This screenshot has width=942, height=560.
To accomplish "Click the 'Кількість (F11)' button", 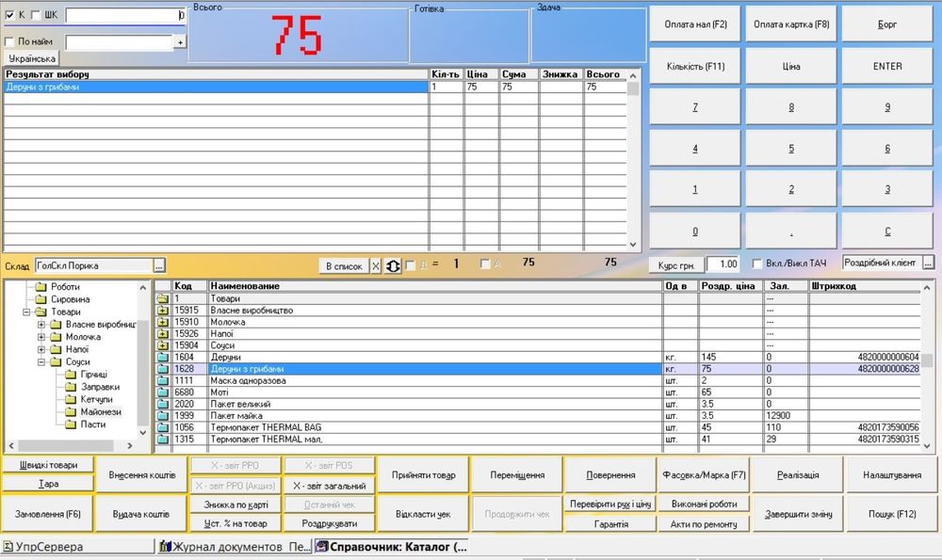I will 695,66.
